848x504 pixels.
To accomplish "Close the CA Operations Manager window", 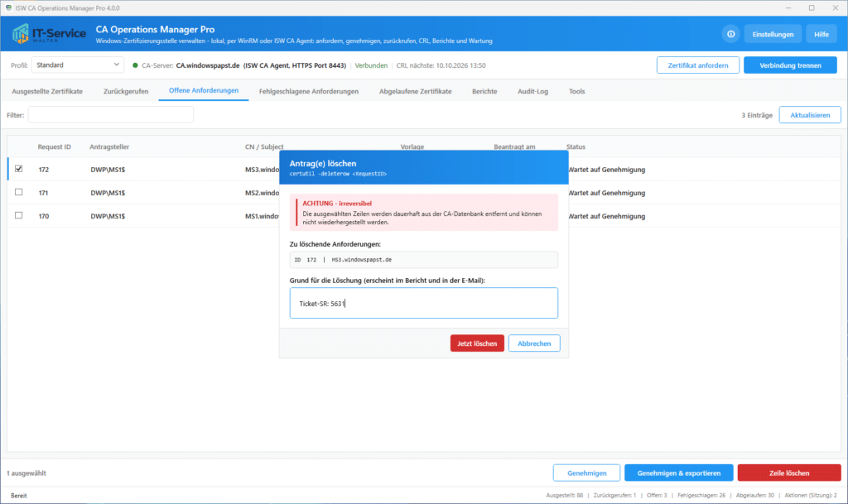I will click(x=836, y=8).
